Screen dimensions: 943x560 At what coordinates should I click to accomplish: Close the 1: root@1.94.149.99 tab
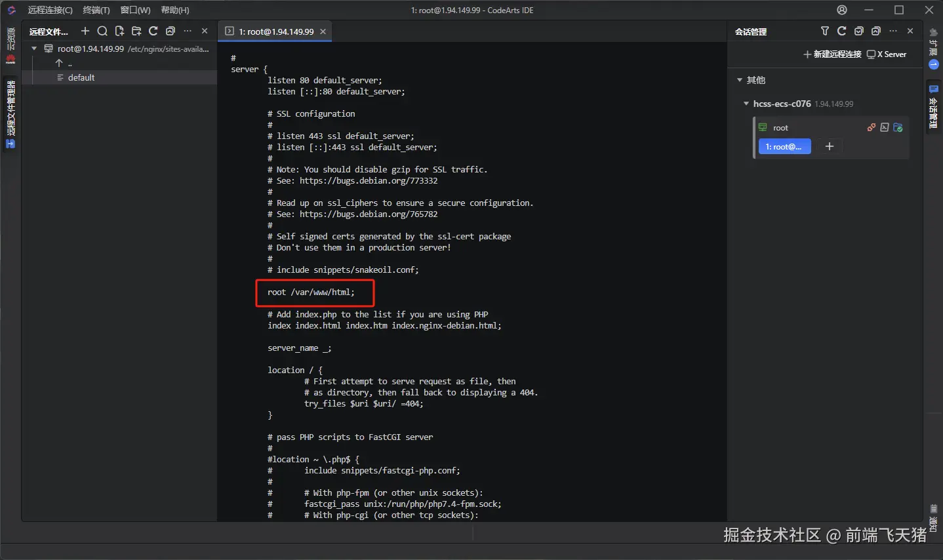click(323, 31)
